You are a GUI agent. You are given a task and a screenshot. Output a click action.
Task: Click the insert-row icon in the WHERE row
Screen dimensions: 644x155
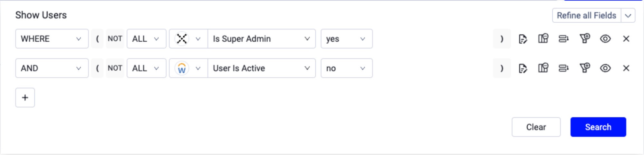563,39
